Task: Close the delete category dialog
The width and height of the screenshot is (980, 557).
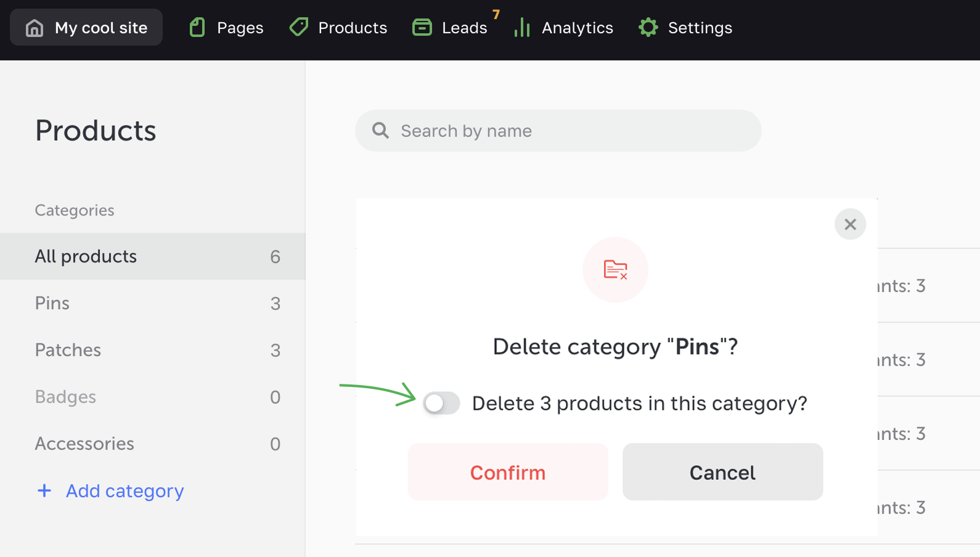Action: 850,224
